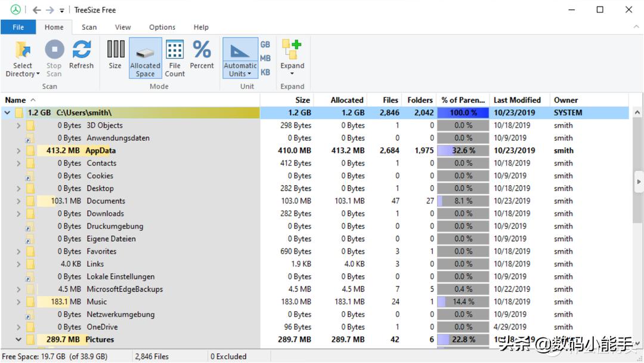Open the Scan ribbon tab

(x=89, y=27)
